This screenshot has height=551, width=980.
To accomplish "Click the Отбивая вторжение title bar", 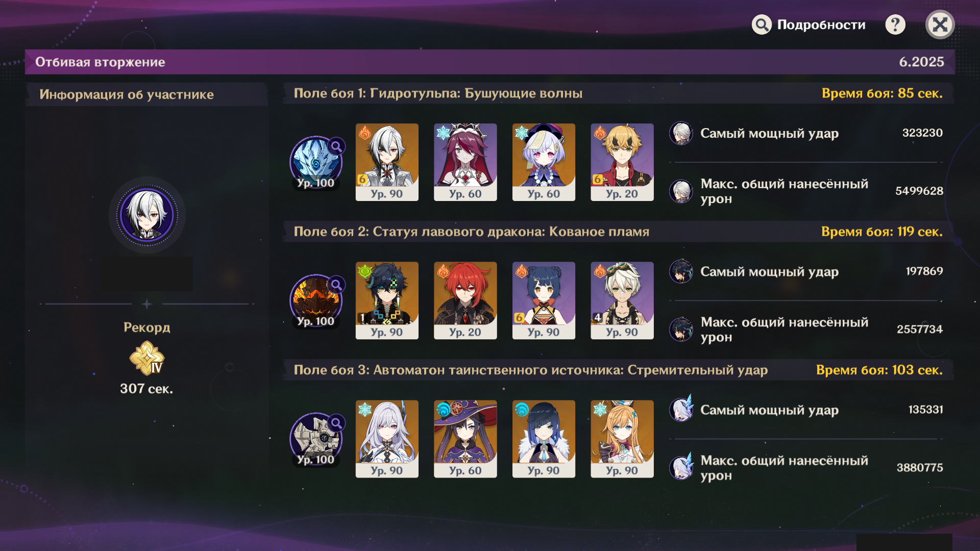I will (x=490, y=62).
